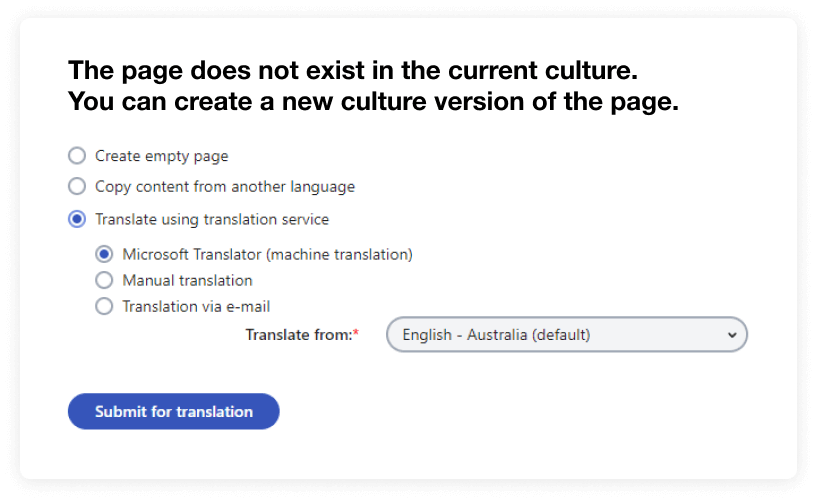Click the 'Create empty page' label text

161,156
